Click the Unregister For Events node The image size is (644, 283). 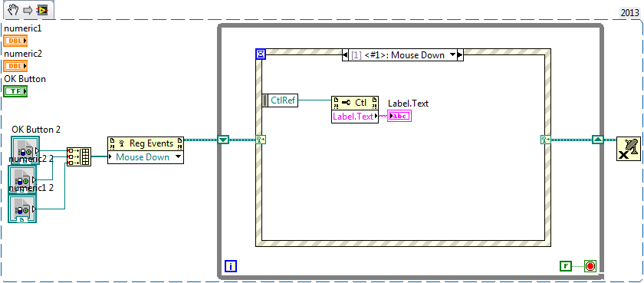(x=628, y=149)
